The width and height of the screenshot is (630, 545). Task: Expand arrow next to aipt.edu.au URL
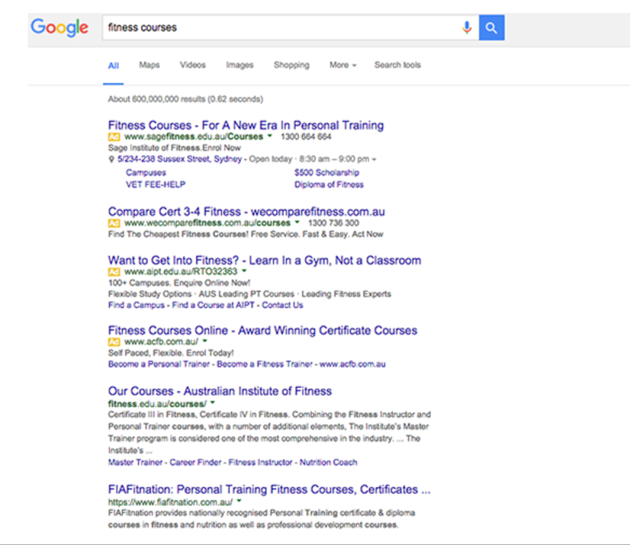pyautogui.click(x=244, y=271)
